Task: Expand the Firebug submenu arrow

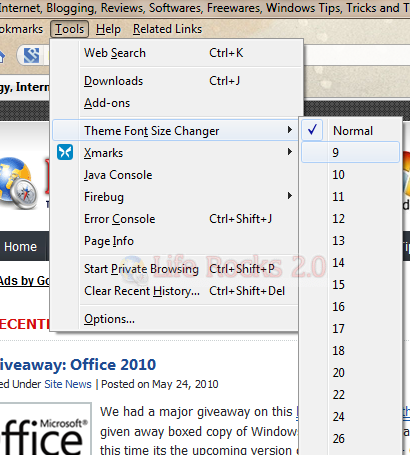Action: [290, 196]
